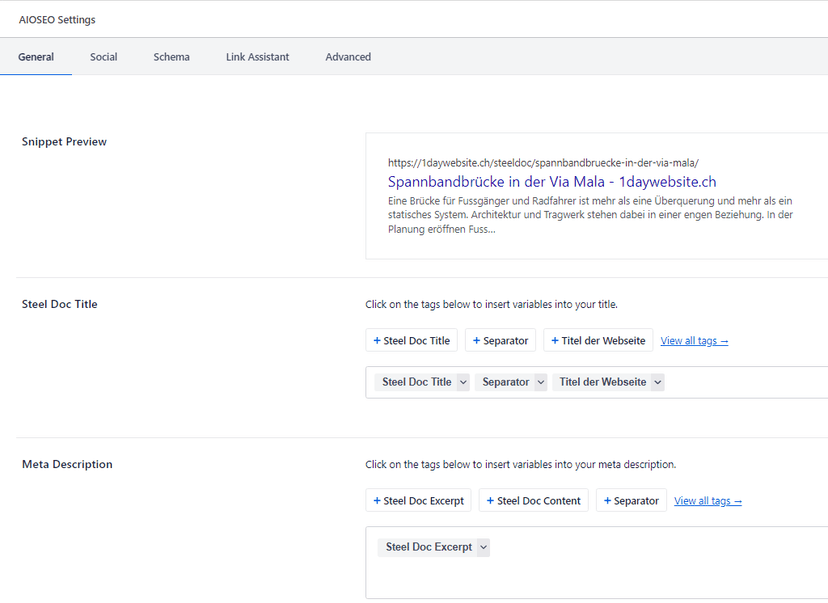The image size is (828, 603).
Task: Open the Separator tag dropdown chevron
Action: (x=541, y=382)
